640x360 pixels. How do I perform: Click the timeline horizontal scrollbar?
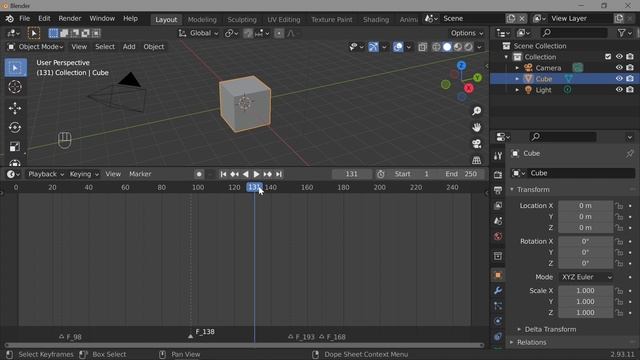(244, 345)
